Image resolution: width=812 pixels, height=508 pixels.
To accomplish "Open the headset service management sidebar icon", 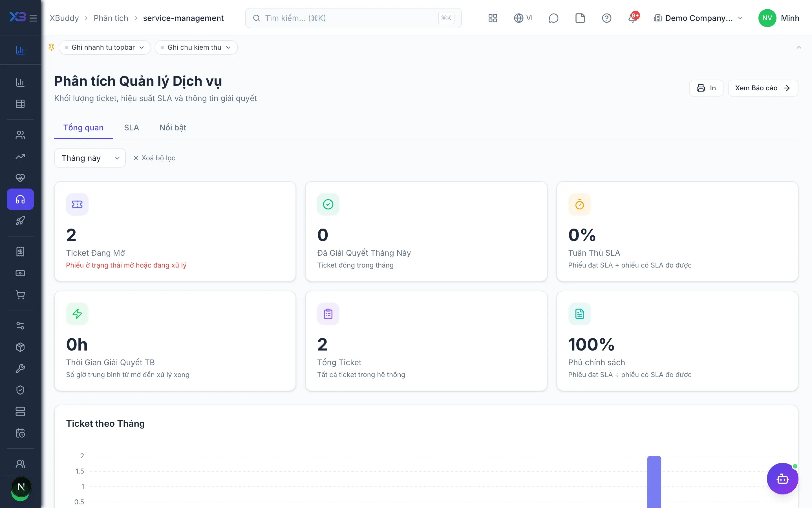I will point(20,199).
